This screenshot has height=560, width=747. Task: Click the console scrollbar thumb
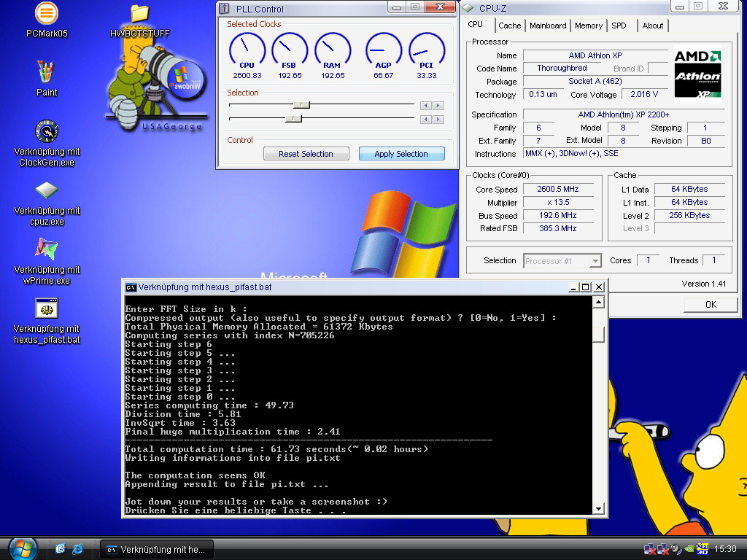(598, 334)
